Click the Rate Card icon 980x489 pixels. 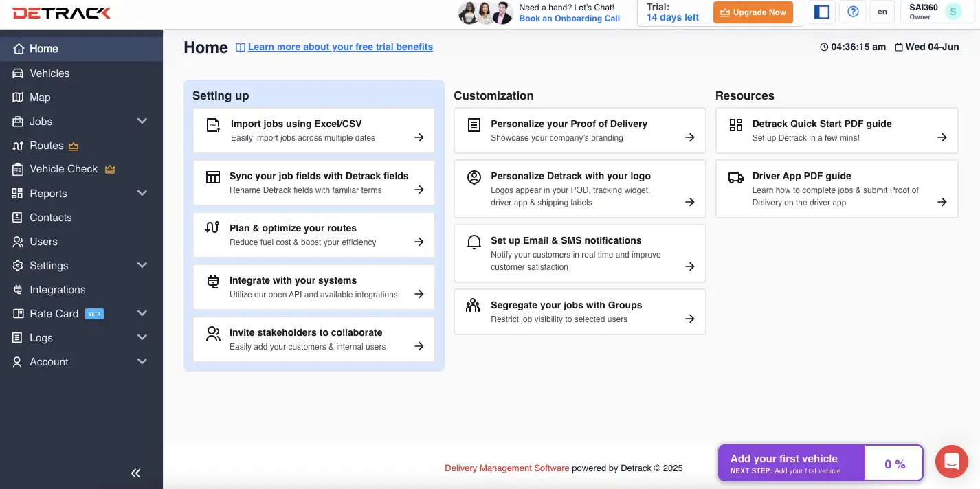coord(18,314)
